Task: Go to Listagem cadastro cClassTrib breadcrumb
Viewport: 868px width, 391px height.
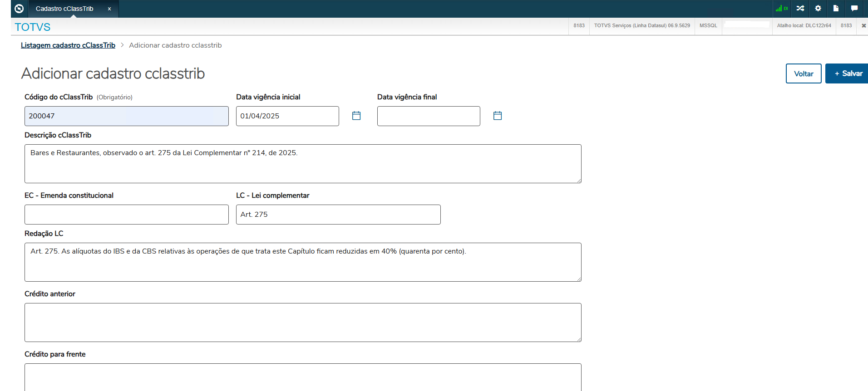Action: pos(68,45)
